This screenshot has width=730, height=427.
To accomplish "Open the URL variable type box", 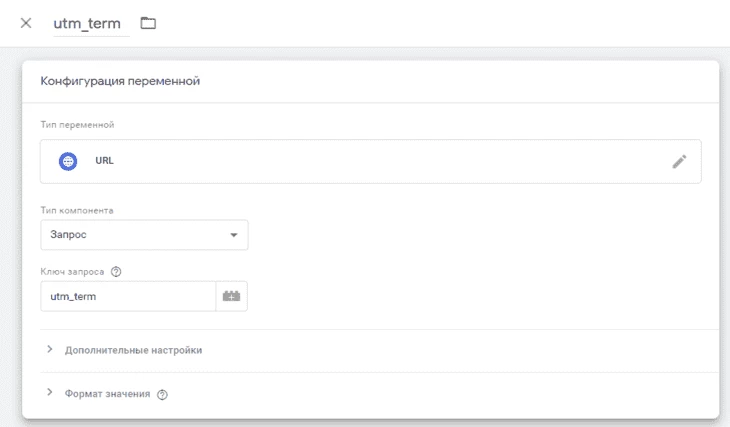I will (371, 161).
